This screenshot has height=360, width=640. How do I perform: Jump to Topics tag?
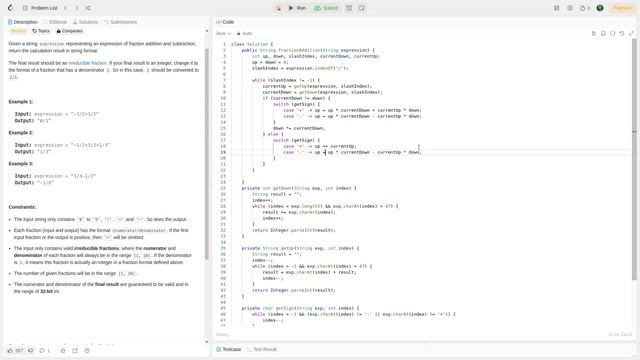41,31
